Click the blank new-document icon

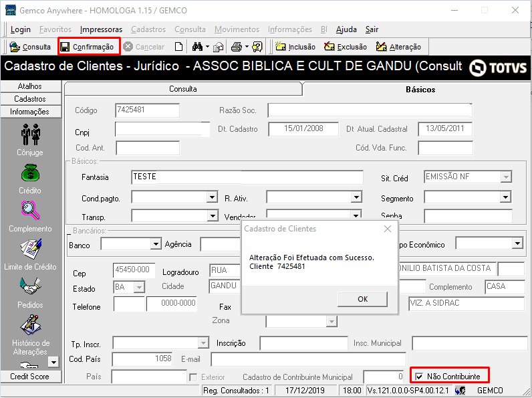point(178,47)
